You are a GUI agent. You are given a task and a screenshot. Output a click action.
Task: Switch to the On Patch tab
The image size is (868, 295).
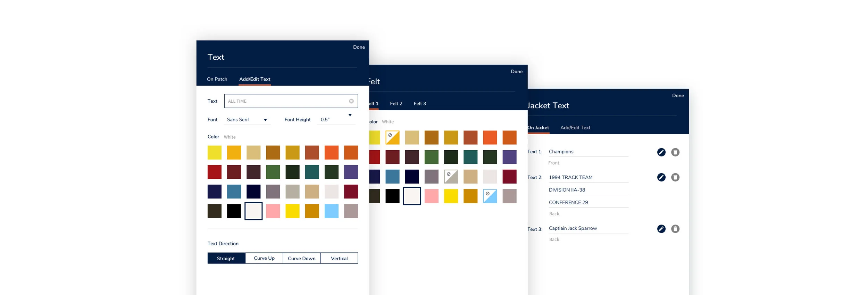(217, 79)
